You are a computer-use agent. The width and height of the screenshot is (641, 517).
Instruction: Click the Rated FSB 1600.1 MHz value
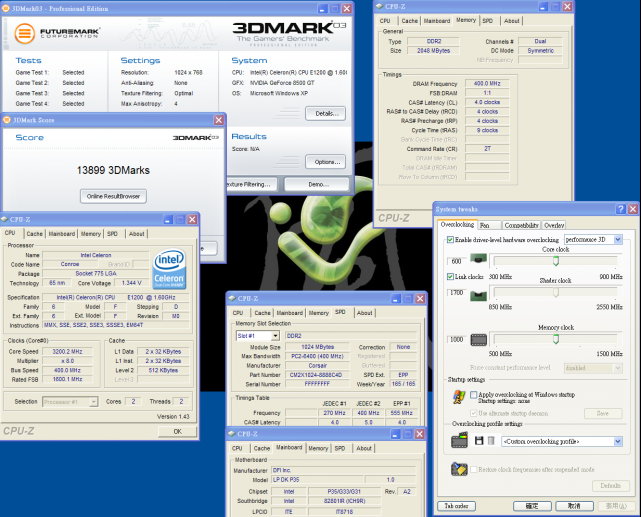pyautogui.click(x=67, y=379)
